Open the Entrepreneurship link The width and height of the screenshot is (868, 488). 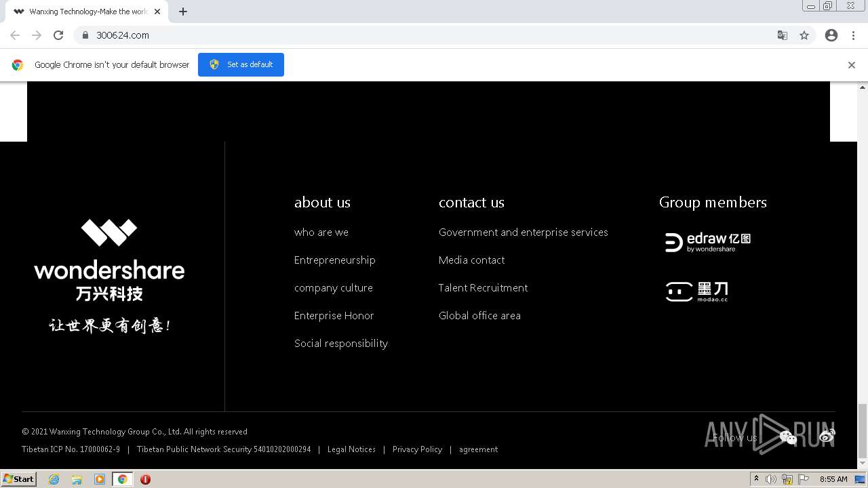tap(335, 260)
